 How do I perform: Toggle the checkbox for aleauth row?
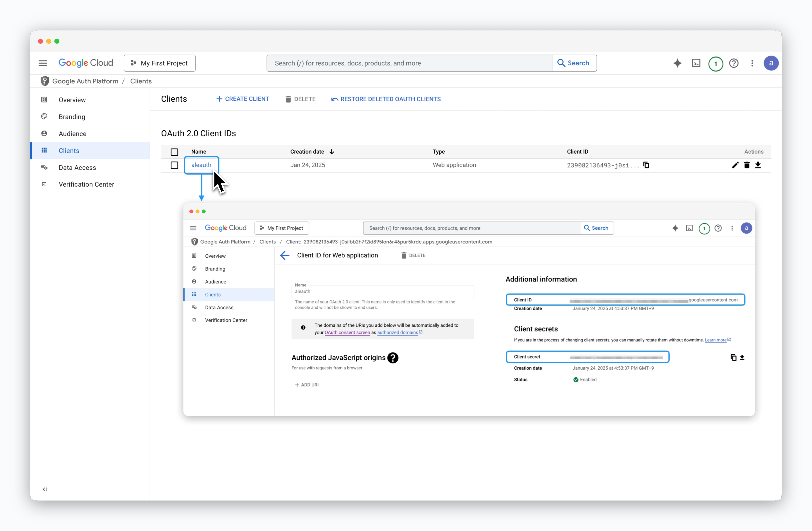pos(174,165)
